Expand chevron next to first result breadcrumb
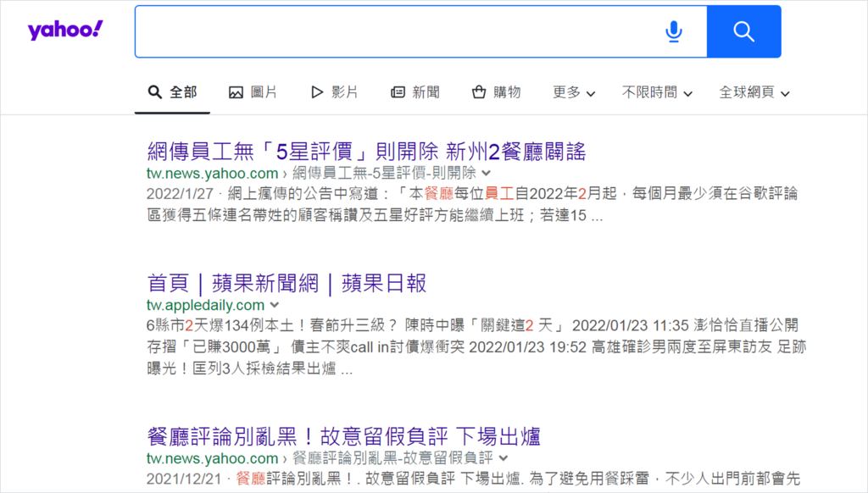 (x=486, y=172)
